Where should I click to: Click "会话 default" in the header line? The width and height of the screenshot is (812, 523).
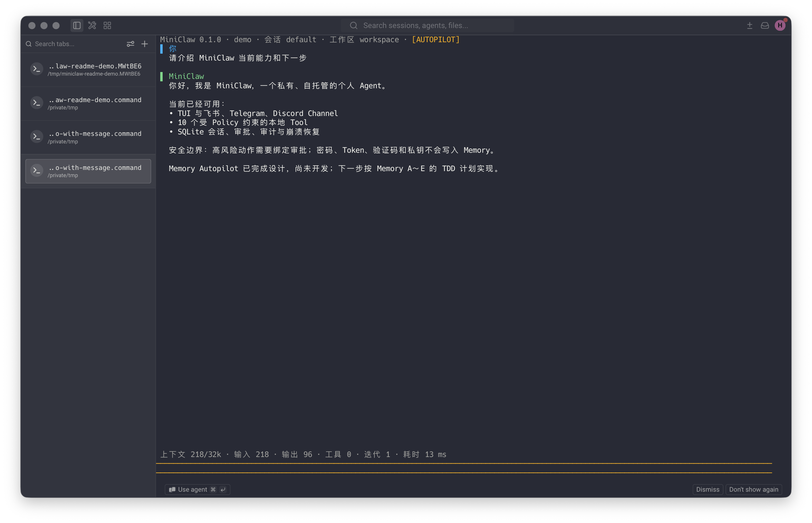[290, 40]
